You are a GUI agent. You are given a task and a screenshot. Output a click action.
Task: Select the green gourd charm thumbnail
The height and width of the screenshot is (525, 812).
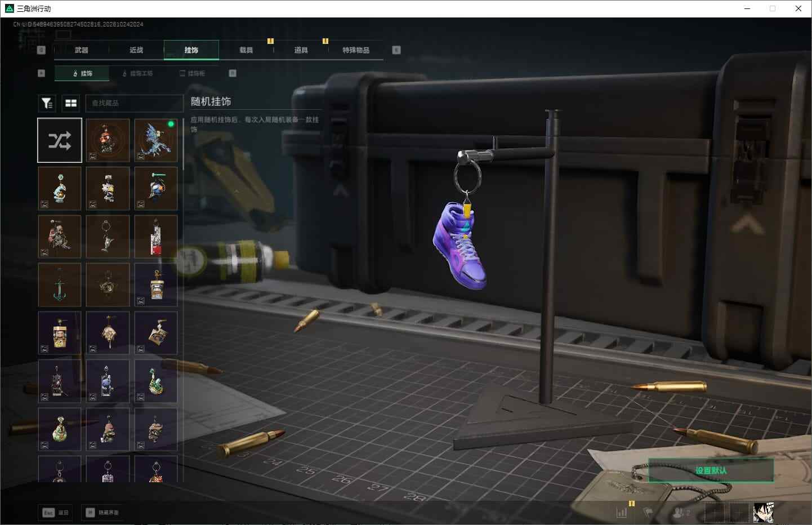(60, 430)
